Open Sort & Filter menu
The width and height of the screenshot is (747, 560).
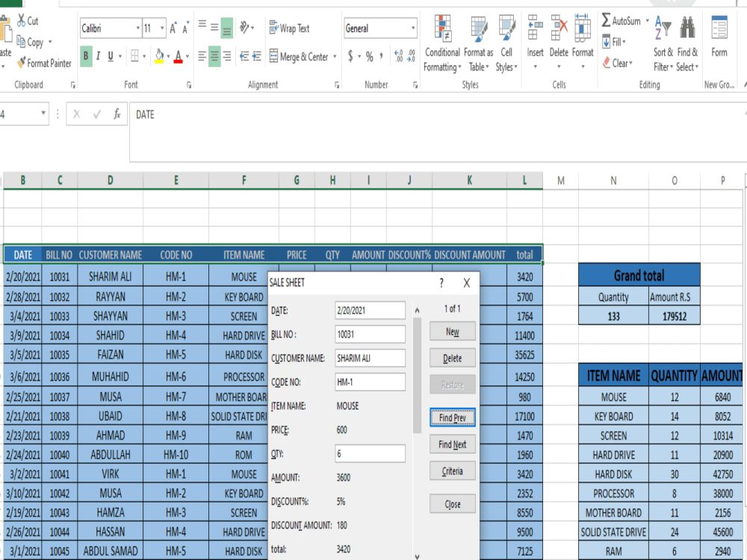[663, 43]
